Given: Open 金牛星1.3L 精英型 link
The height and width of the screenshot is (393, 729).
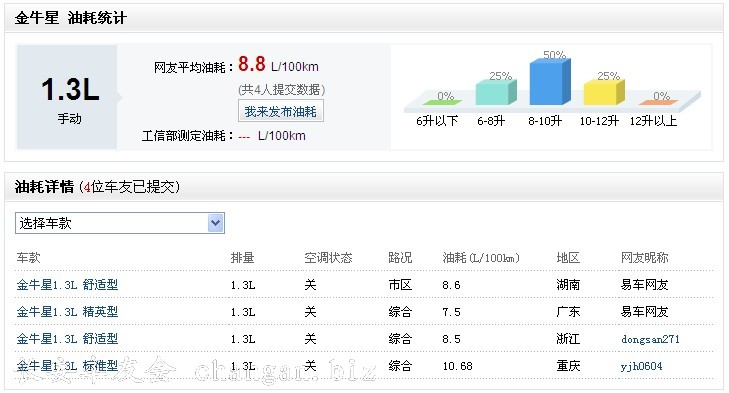Looking at the screenshot, I should click(x=67, y=312).
